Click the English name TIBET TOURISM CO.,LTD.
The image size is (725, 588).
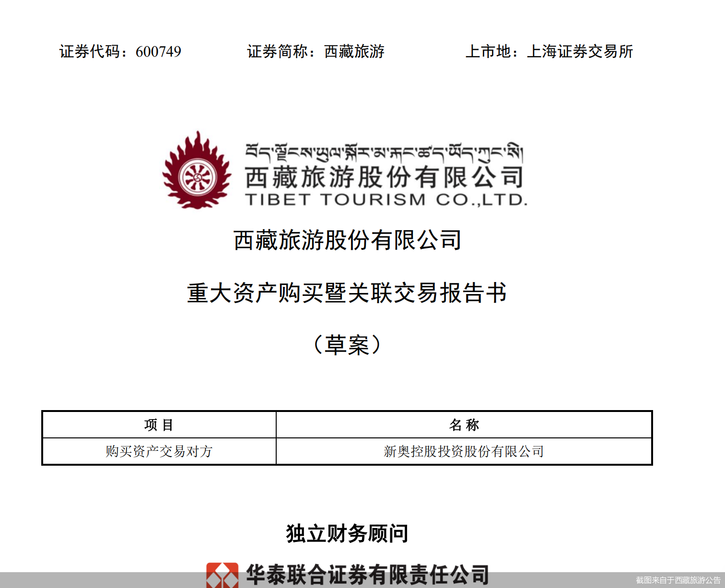pyautogui.click(x=386, y=200)
